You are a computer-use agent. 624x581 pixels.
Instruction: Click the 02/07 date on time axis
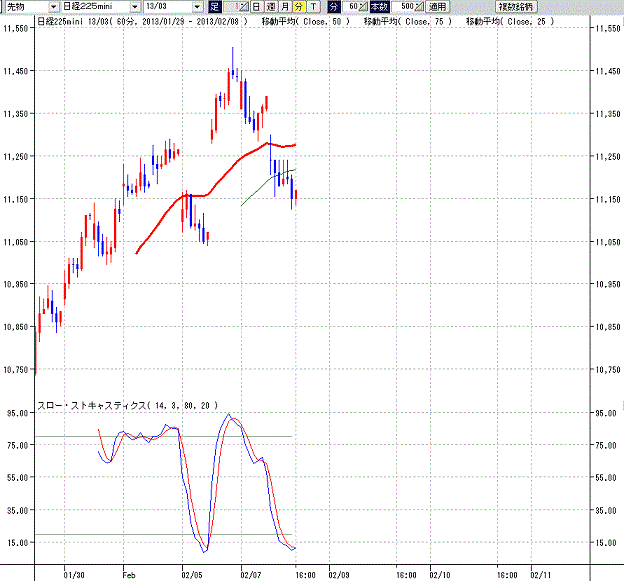[251, 575]
